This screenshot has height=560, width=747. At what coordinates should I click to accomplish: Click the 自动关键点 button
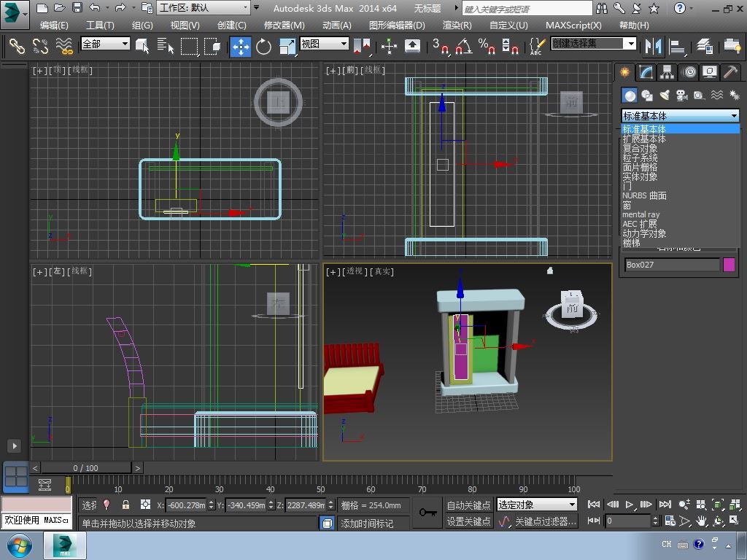468,505
